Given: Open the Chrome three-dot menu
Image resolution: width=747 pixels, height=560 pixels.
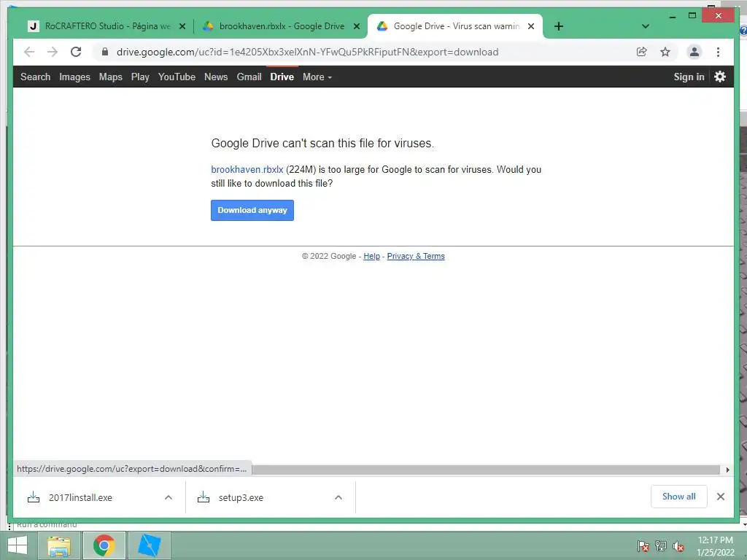Looking at the screenshot, I should (x=718, y=52).
